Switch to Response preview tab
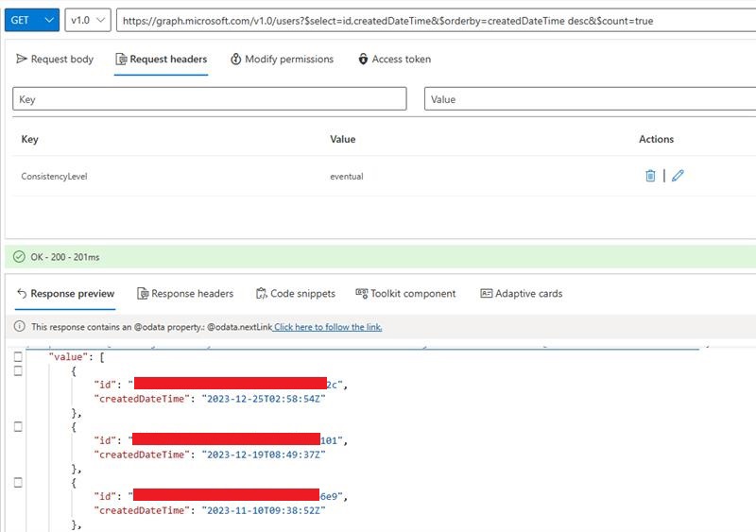756x532 pixels. click(x=65, y=293)
